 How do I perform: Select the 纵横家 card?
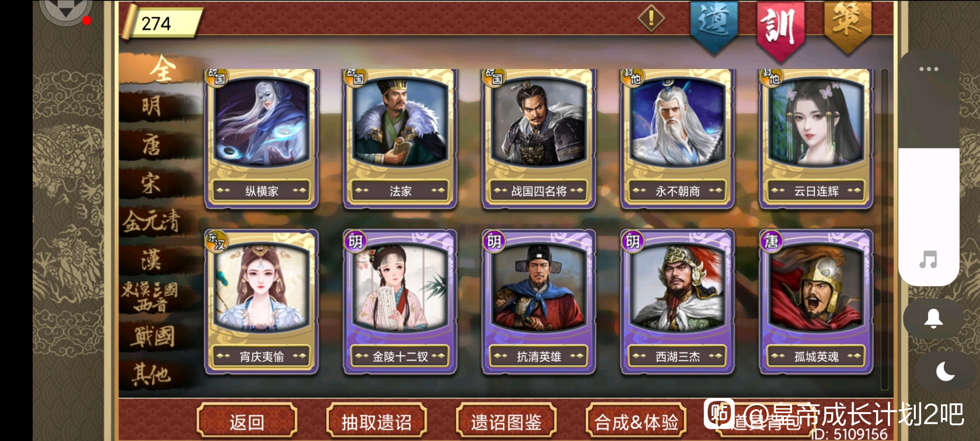262,139
